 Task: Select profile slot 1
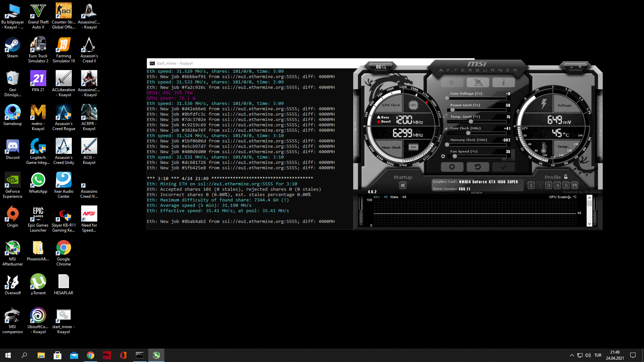click(x=531, y=185)
